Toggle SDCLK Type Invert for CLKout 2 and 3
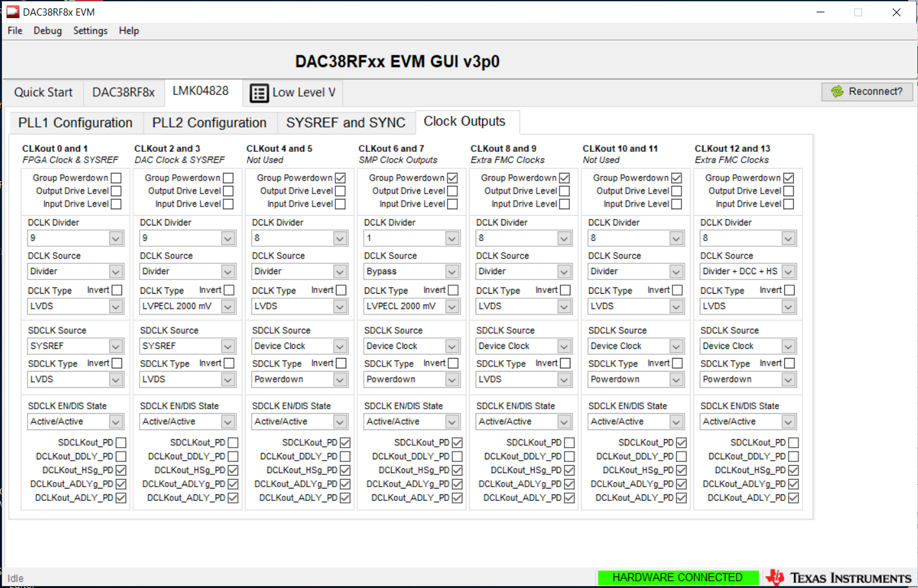Viewport: 918px width, 588px height. click(x=229, y=363)
